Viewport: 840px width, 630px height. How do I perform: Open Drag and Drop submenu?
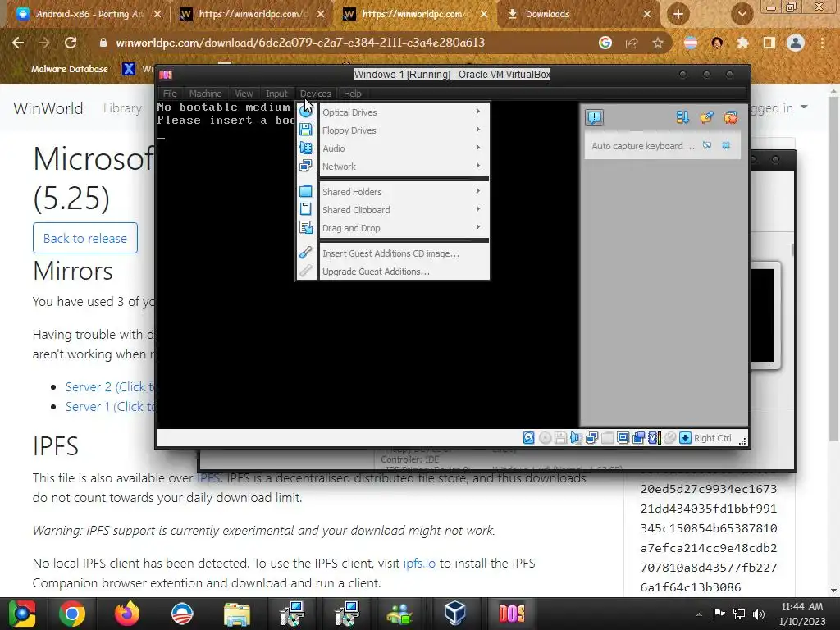(404, 228)
